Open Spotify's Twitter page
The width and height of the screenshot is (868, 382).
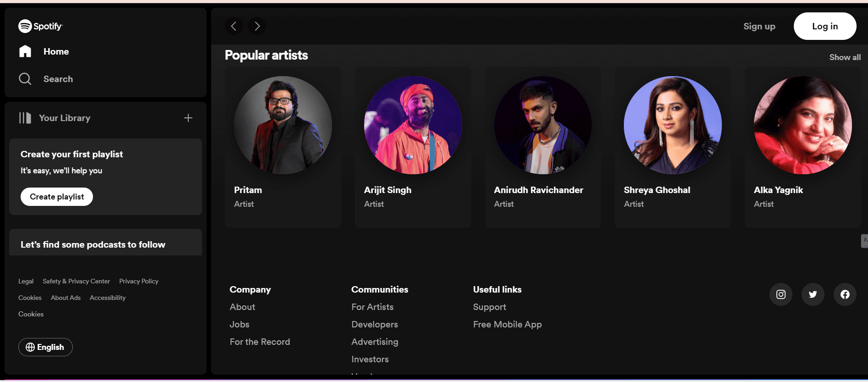813,294
